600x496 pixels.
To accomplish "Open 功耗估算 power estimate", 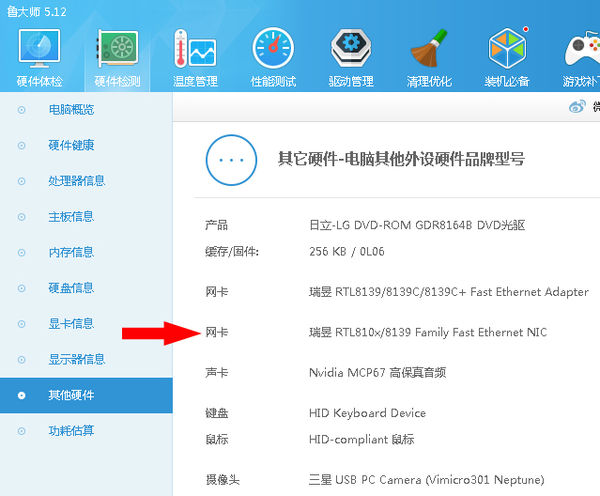I will point(71,431).
